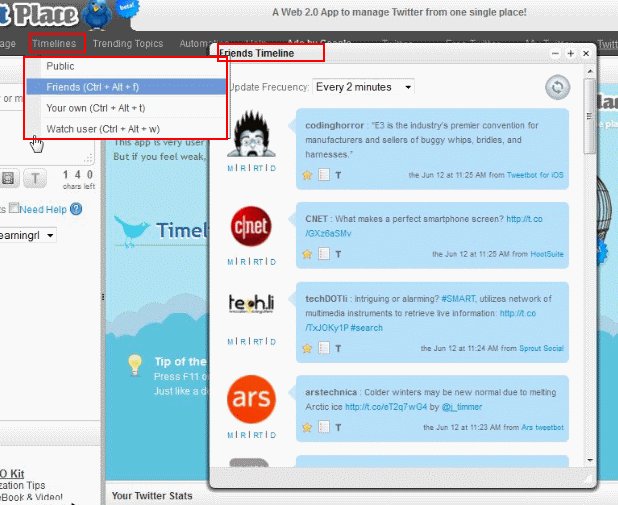The width and height of the screenshot is (618, 505).
Task: Click the timeline scrollbar up arrow
Action: pos(590,71)
